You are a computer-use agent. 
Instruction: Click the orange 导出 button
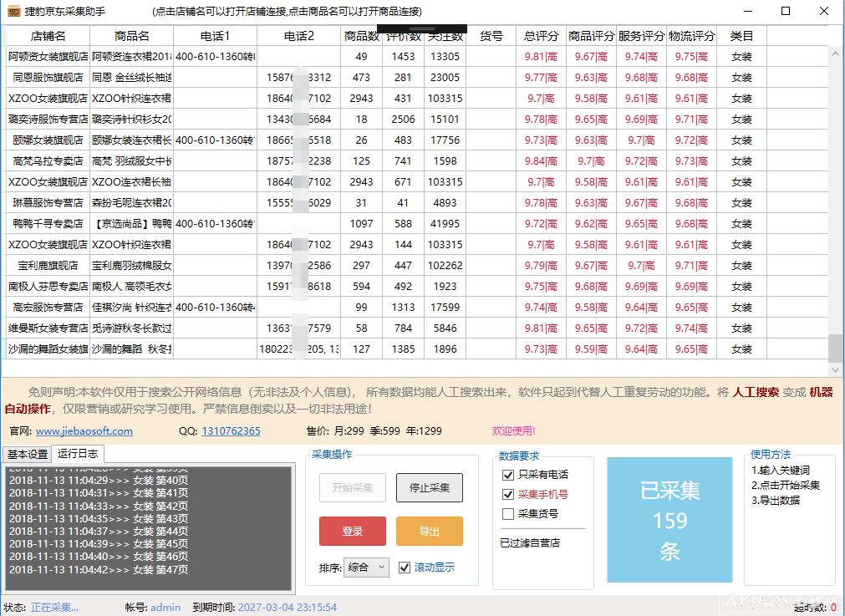pyautogui.click(x=429, y=531)
